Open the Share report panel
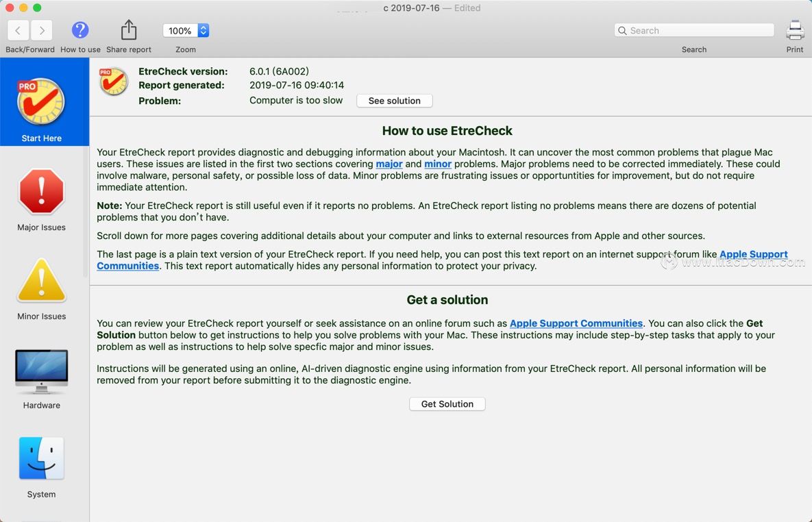 (128, 29)
